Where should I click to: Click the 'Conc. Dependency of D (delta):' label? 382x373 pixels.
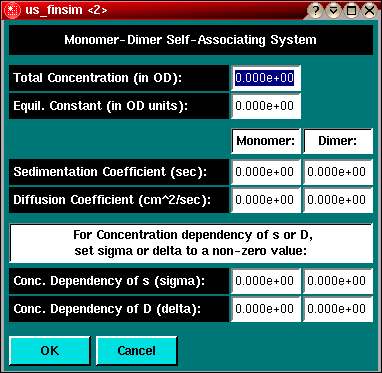[119, 309]
